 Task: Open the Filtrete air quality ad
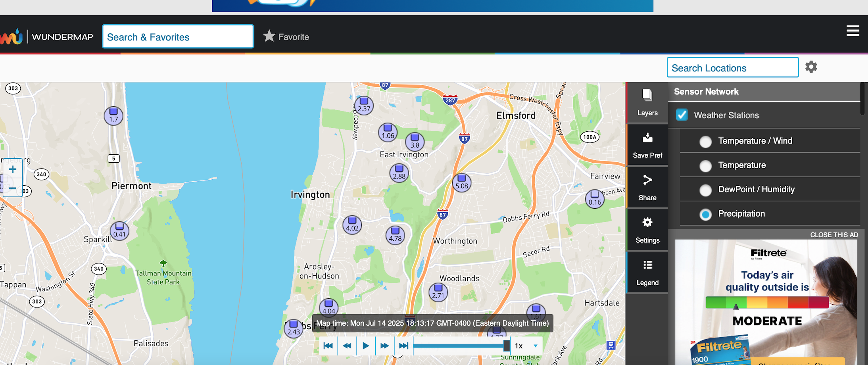(766, 302)
